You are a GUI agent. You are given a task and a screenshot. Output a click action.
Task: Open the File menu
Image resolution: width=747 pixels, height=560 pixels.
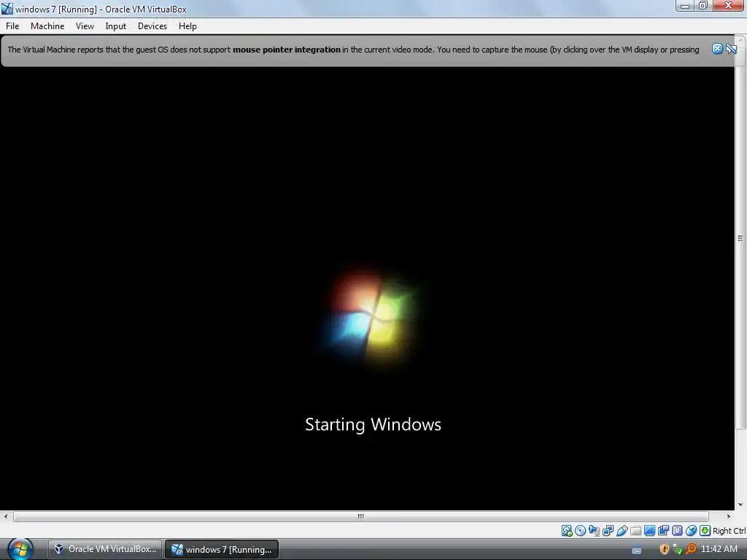coord(12,26)
